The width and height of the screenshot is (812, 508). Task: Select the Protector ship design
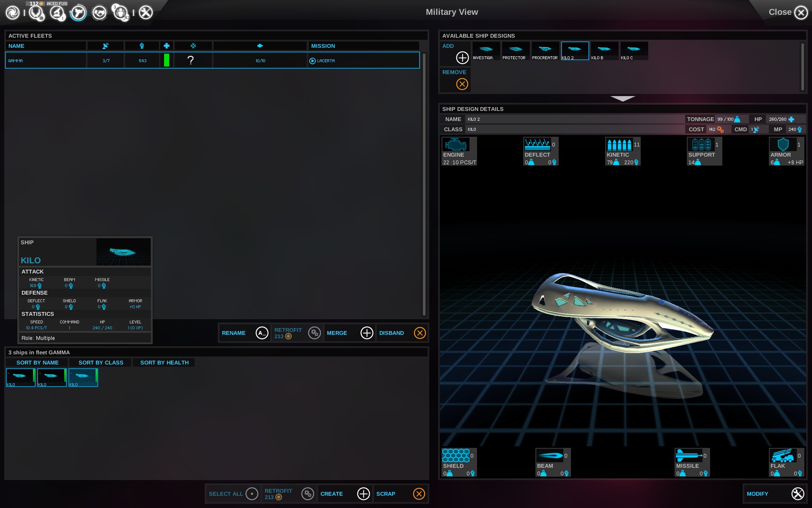point(516,51)
